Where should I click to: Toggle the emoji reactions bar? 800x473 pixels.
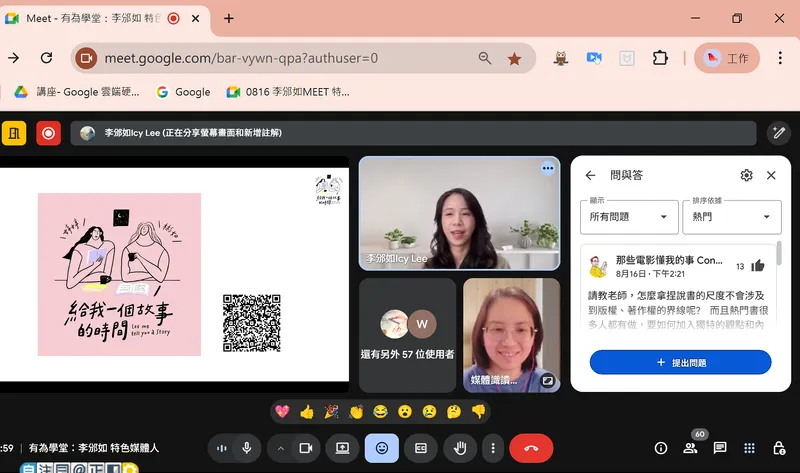tap(382, 449)
